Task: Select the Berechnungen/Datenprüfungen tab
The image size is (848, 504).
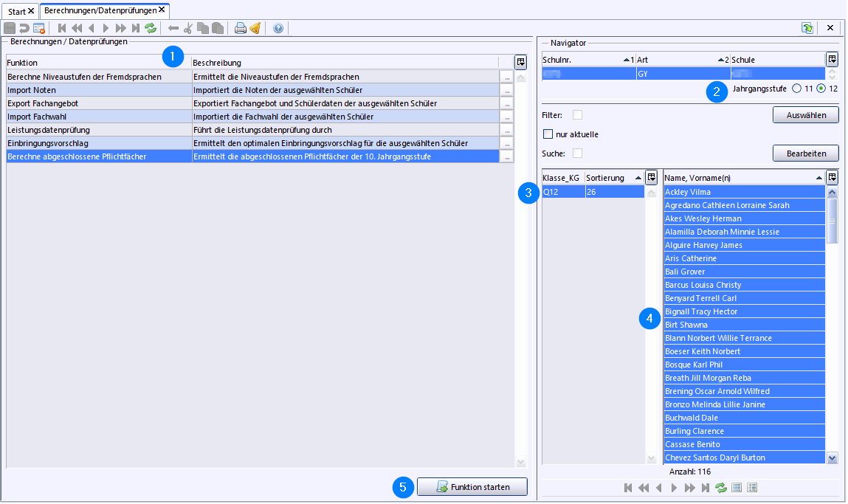Action: tap(100, 10)
